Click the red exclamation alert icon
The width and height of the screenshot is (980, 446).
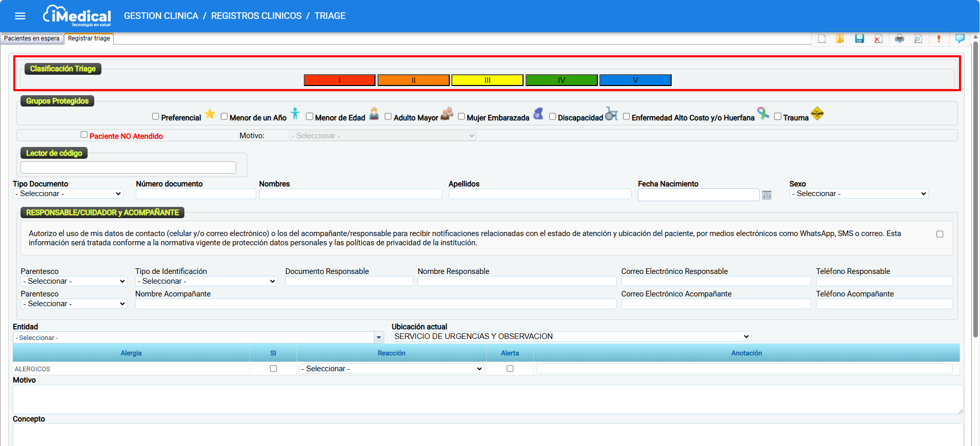[x=939, y=39]
